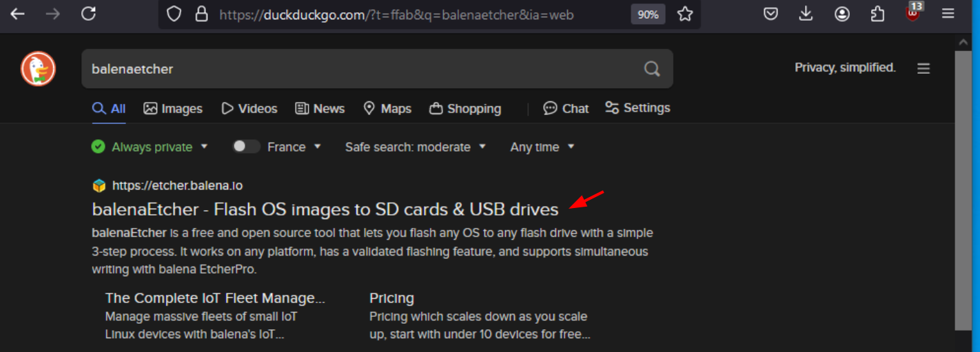Viewport: 980px width, 352px height.
Task: Toggle the France region switch
Action: tap(246, 147)
